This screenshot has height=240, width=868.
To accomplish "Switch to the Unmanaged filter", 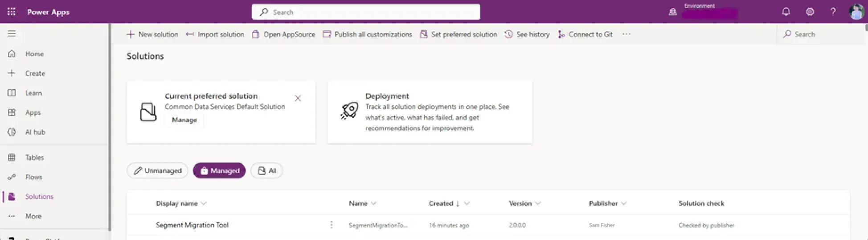I will (157, 170).
